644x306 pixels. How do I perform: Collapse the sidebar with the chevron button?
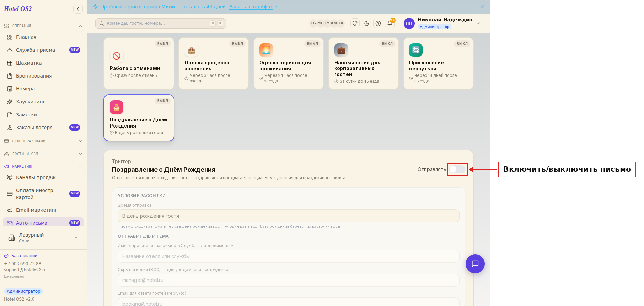point(78,9)
